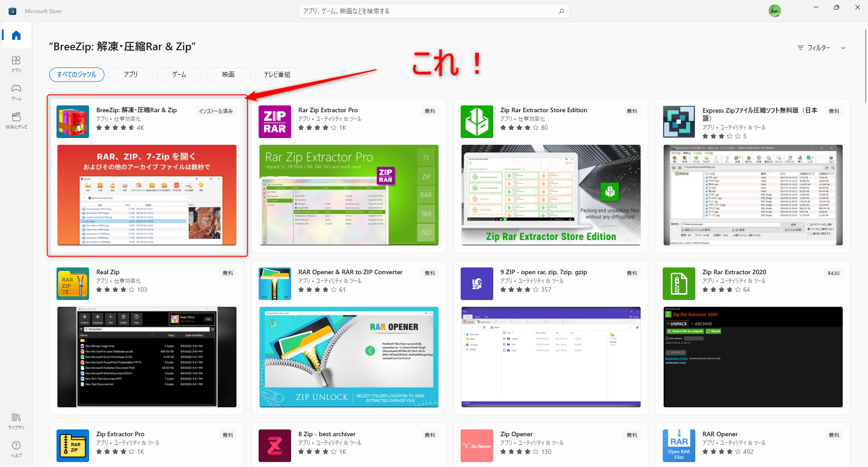This screenshot has height=467, width=868.
Task: Select the 映画 category chip
Action: point(228,75)
